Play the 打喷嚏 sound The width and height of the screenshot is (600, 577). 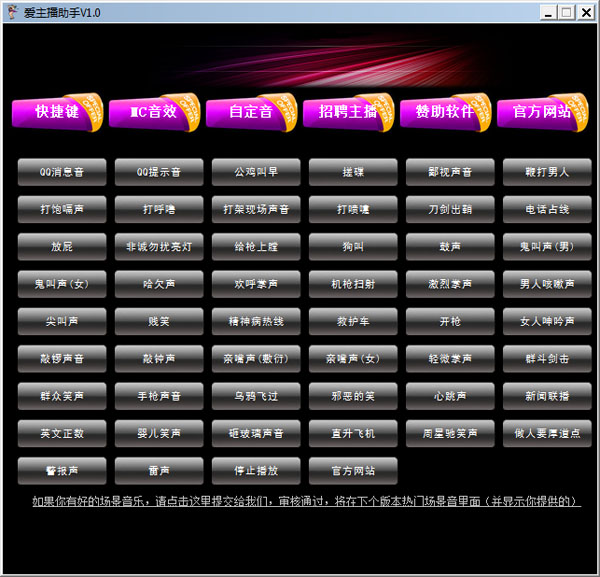[x=353, y=209]
